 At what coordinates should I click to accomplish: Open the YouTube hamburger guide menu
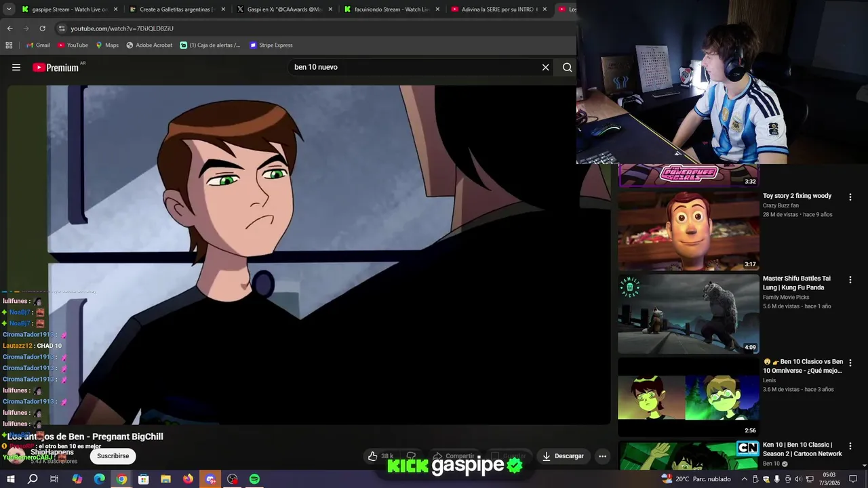coord(16,67)
